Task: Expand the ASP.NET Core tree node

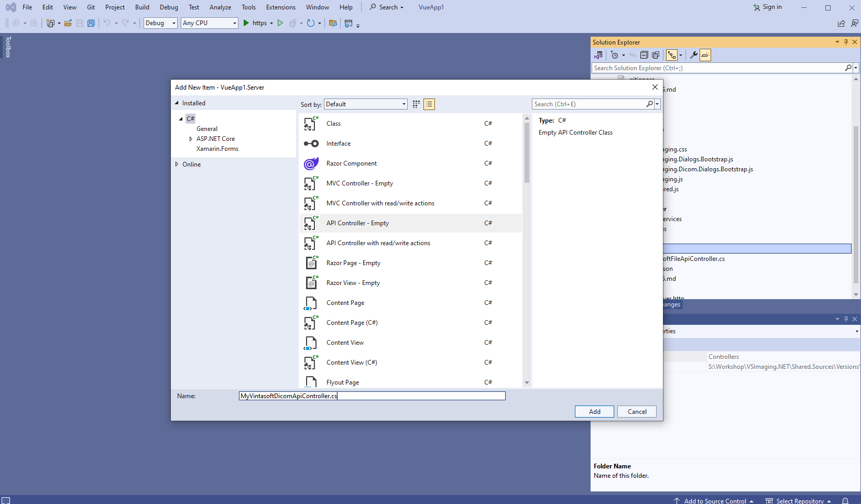Action: point(191,139)
